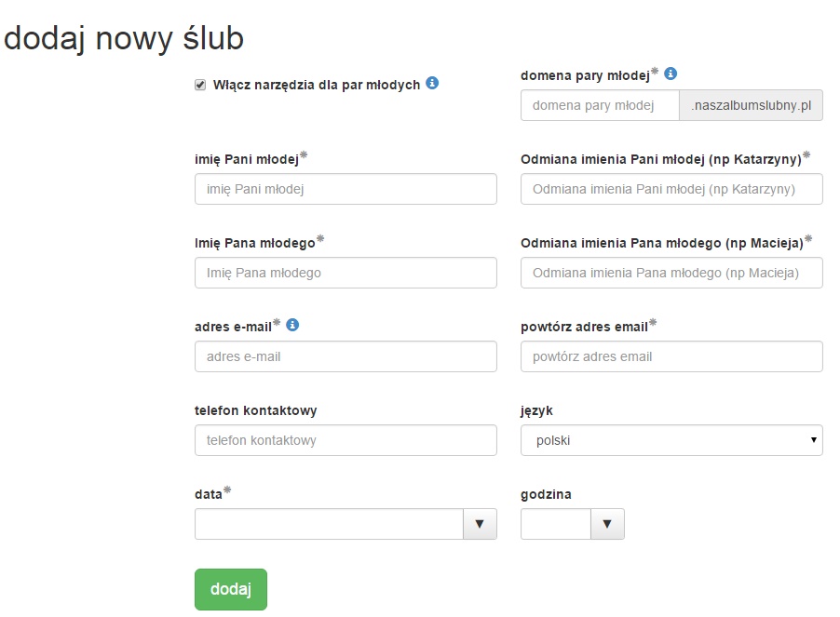This screenshot has height=617, width=840.
Task: Click 'Odmiana imienia Pani młodej' input field
Action: [x=671, y=189]
